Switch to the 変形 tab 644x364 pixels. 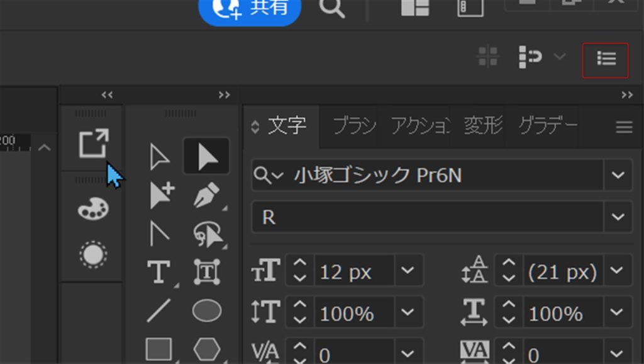[483, 127]
